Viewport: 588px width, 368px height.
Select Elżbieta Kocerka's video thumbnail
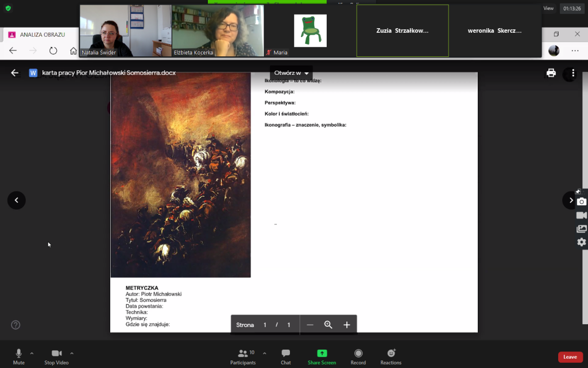(218, 31)
